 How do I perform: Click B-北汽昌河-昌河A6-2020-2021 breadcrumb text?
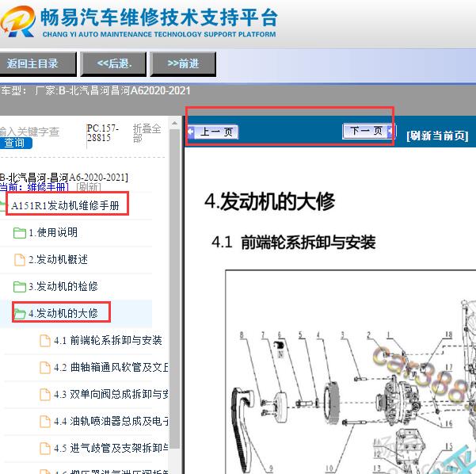(63, 177)
